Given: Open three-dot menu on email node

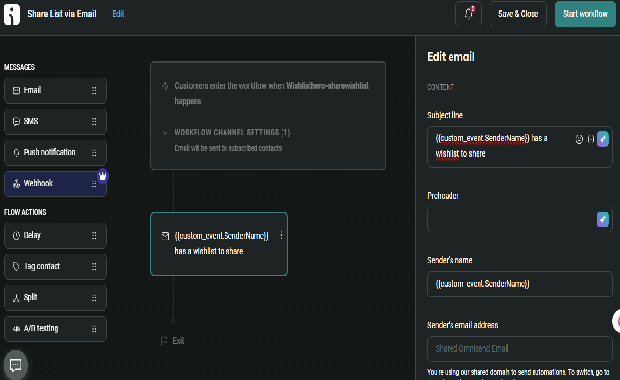Looking at the screenshot, I should point(281,235).
